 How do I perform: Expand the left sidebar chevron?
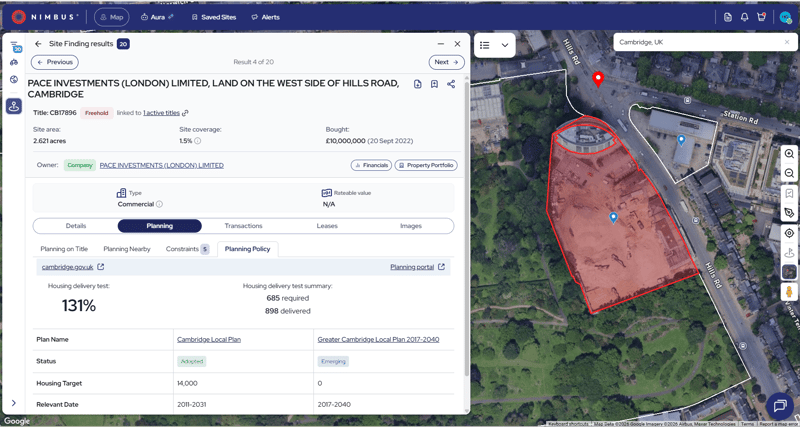[x=14, y=403]
